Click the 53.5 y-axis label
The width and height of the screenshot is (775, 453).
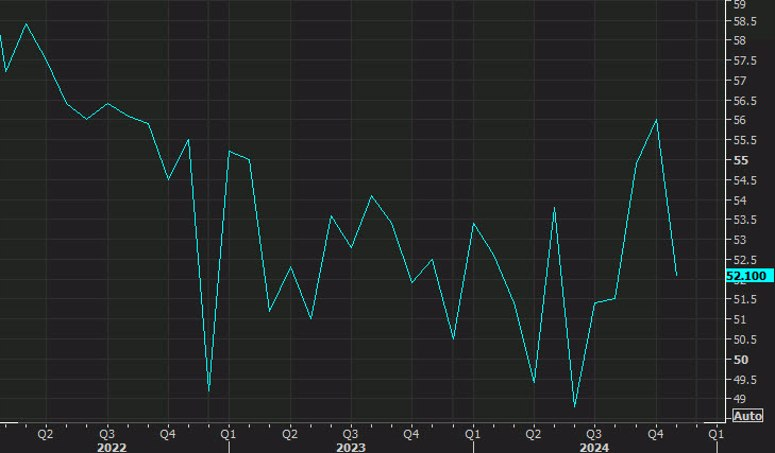coord(745,220)
